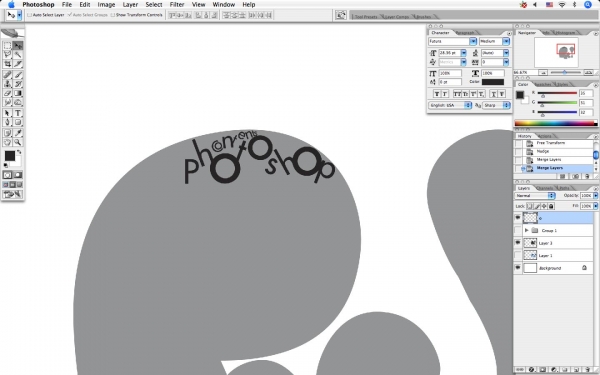This screenshot has width=600, height=375.
Task: Expand the Group 1 layer folder
Action: coord(527,230)
